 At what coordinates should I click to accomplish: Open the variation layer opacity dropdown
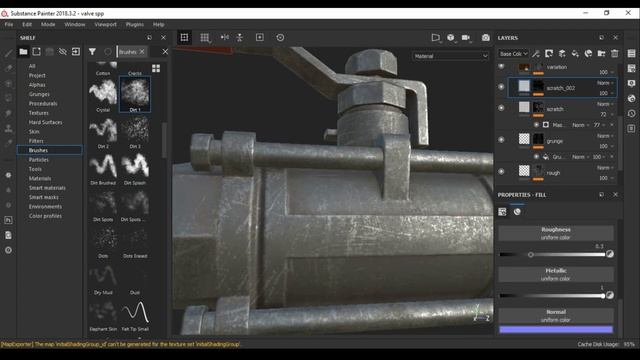pos(606,72)
